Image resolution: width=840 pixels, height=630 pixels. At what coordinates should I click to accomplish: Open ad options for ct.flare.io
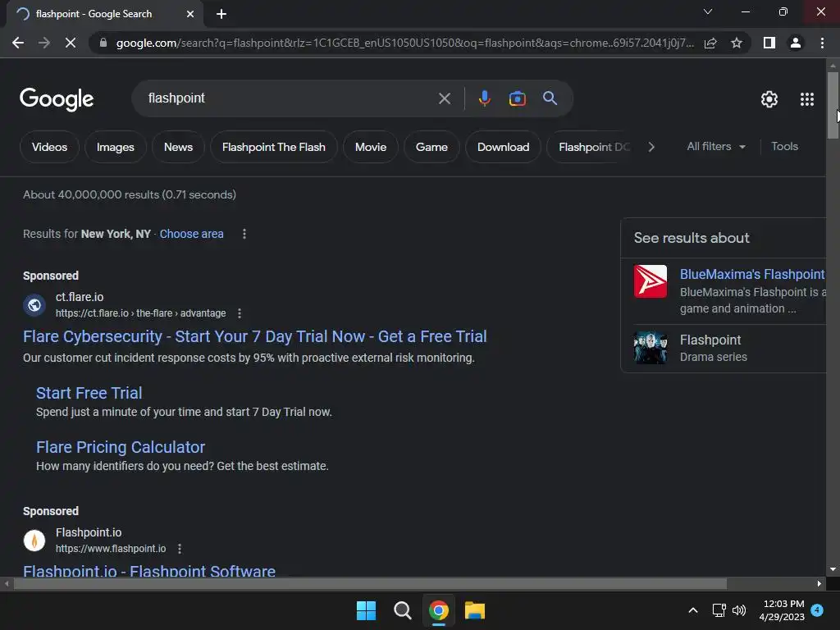click(240, 313)
